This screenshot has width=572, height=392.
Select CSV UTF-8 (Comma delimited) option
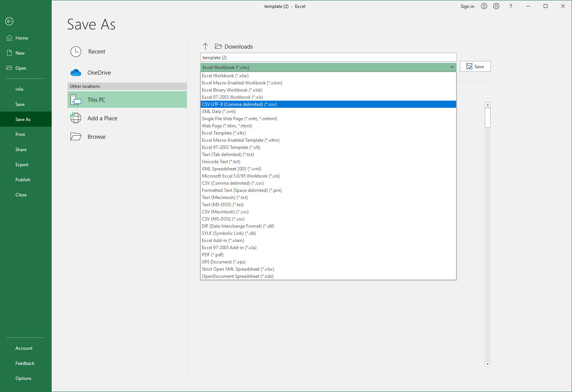pyautogui.click(x=328, y=104)
